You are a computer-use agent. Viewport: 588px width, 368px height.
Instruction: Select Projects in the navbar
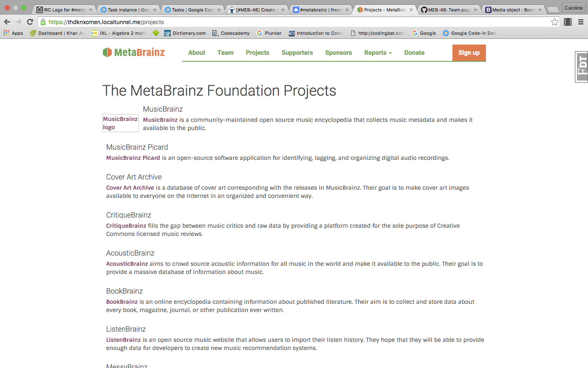pyautogui.click(x=257, y=53)
